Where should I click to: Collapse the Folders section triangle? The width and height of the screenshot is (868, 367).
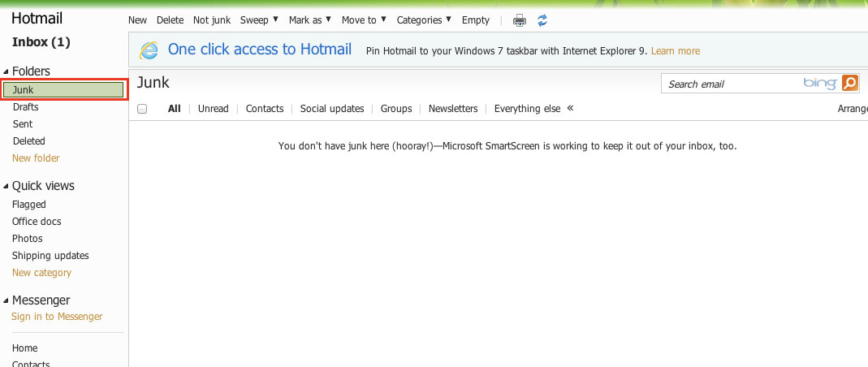coord(6,72)
